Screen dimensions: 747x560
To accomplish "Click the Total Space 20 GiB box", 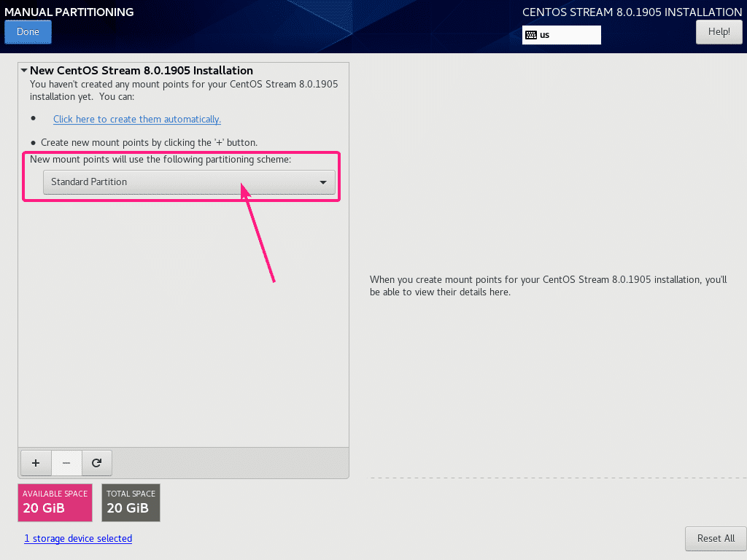I will [131, 502].
